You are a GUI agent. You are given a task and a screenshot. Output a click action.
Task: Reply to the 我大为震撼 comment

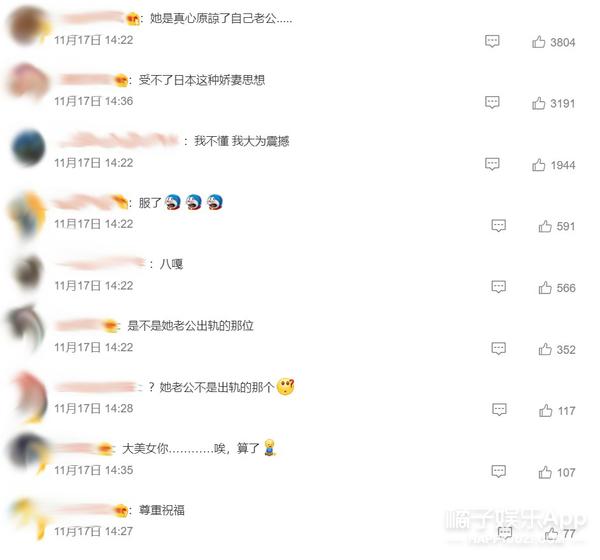coord(492,164)
